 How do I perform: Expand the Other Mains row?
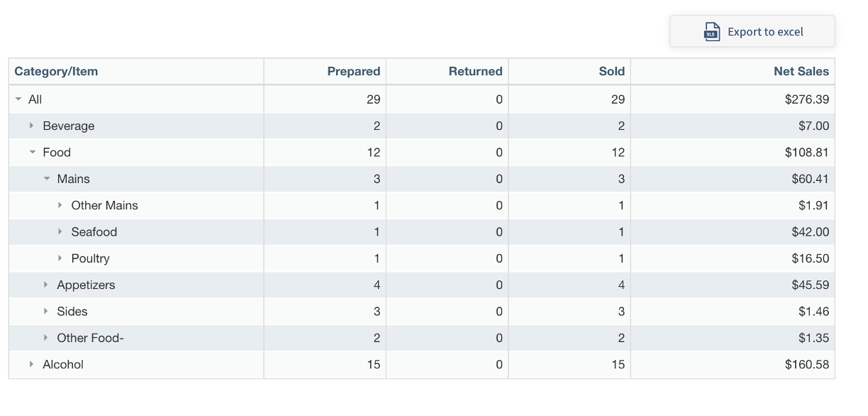tap(60, 206)
